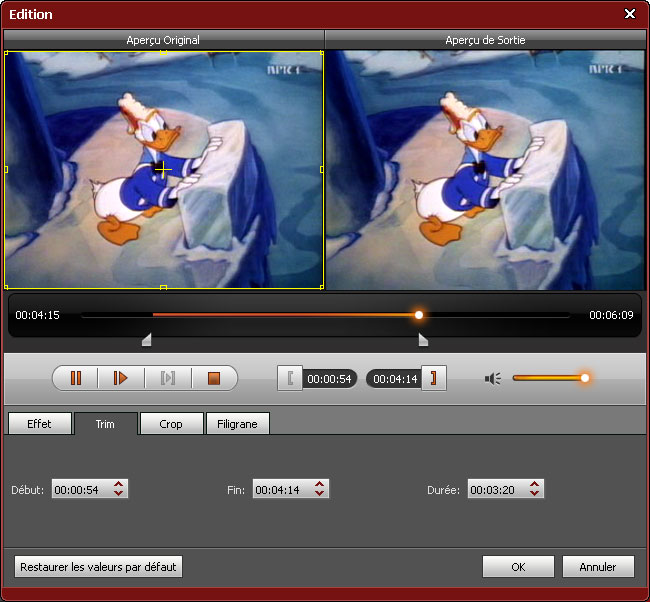Screen dimensions: 650x602
Task: Click the playback position knob on timeline
Action: tap(419, 315)
